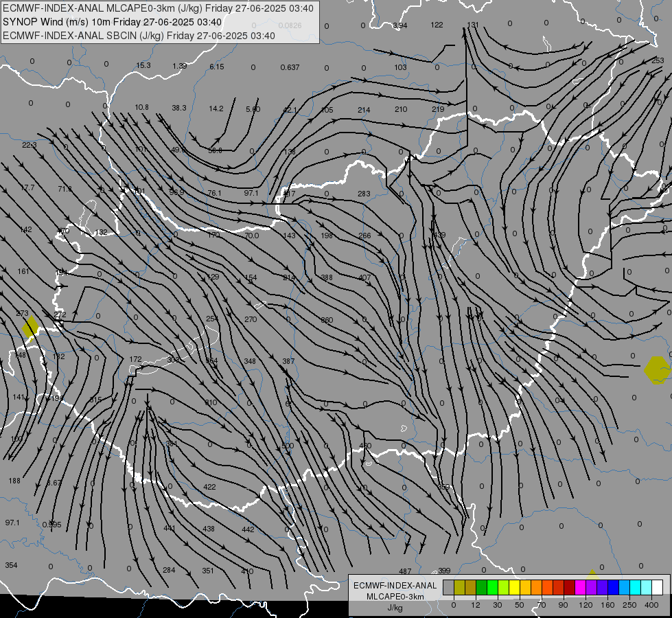Image resolution: width=672 pixels, height=618 pixels.
Task: Click the map value '8.67'
Action: click(54, 483)
